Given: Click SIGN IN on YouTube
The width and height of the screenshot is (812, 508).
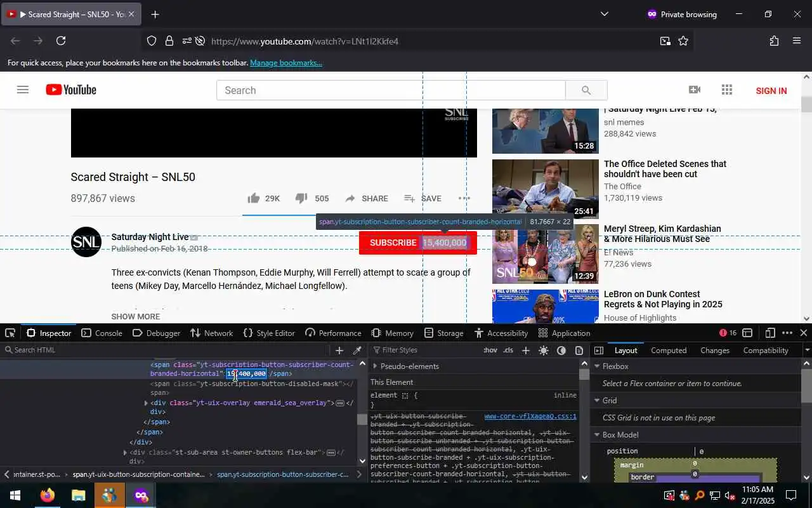Looking at the screenshot, I should pyautogui.click(x=771, y=91).
